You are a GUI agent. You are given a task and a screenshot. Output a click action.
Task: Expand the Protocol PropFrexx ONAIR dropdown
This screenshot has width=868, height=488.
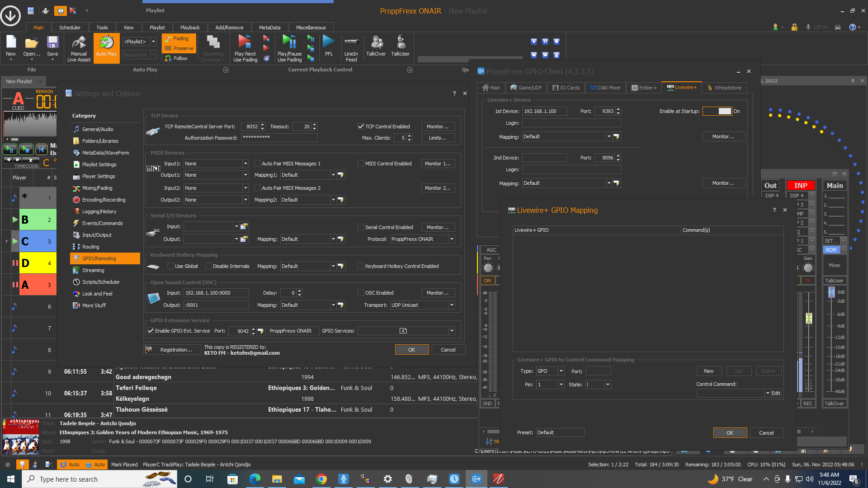[x=451, y=239]
